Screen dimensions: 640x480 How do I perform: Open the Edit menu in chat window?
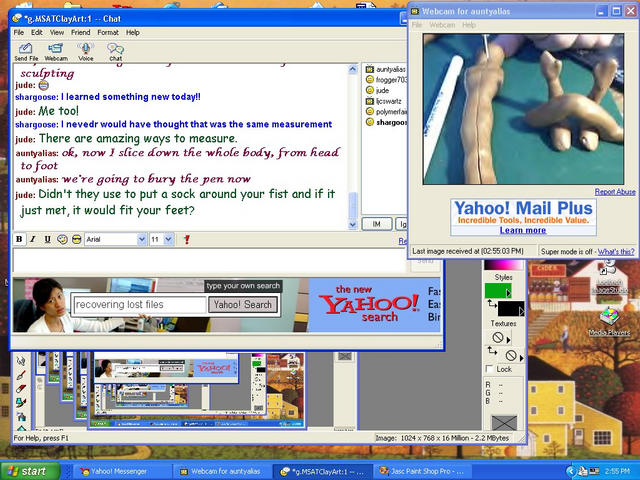click(x=37, y=32)
